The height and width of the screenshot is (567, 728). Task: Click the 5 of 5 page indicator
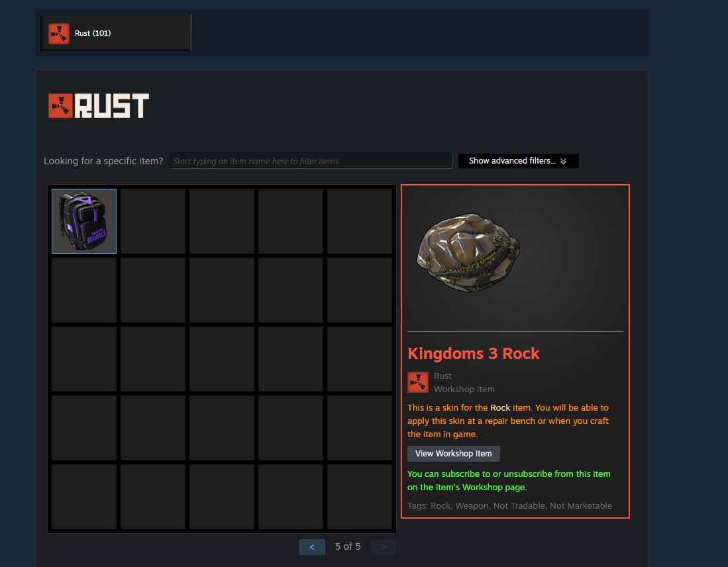(348, 546)
